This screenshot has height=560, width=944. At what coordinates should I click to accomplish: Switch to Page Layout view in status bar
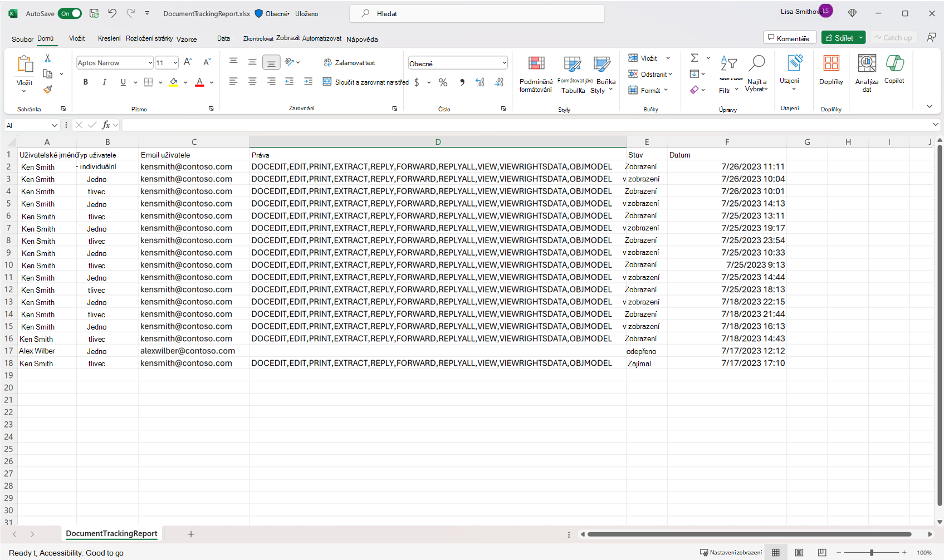[x=799, y=553]
